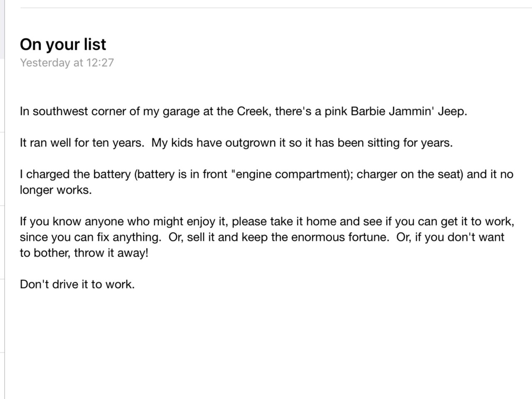Click the line starting "I charged the battery"

tap(266, 174)
